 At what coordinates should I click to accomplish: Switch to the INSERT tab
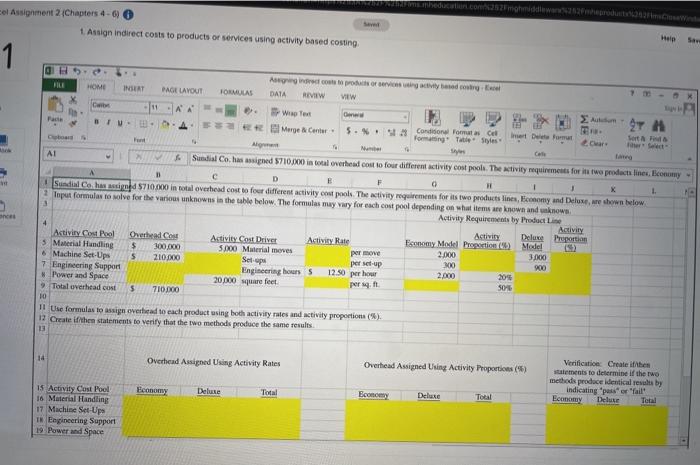pyautogui.click(x=133, y=88)
